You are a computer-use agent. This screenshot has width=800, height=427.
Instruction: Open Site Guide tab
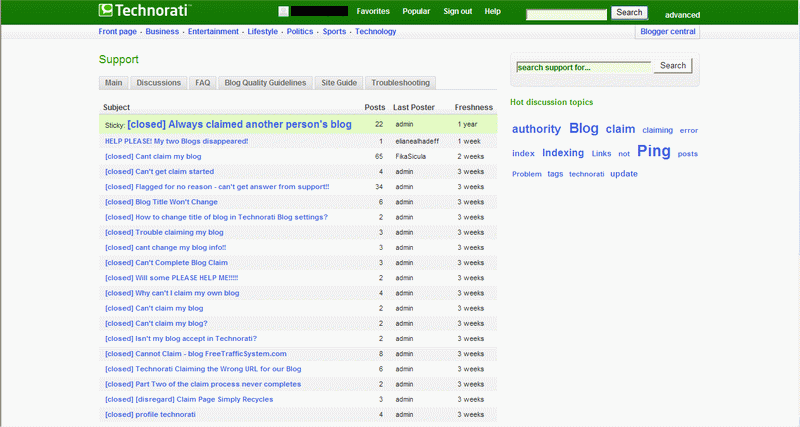[x=339, y=83]
